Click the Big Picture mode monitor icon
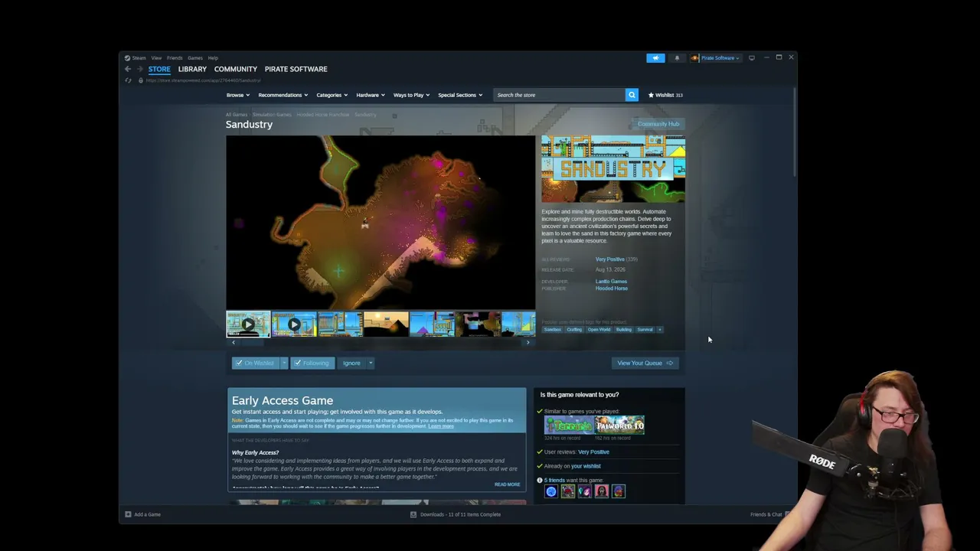Image resolution: width=980 pixels, height=551 pixels. (x=752, y=57)
